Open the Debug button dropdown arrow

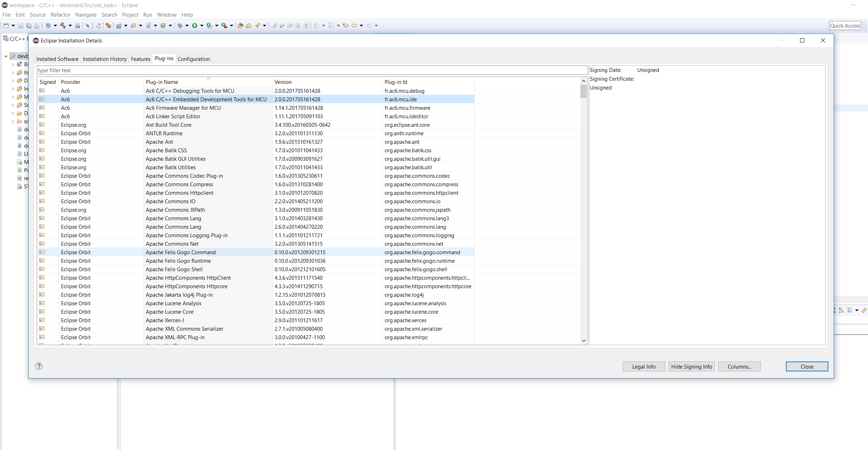click(x=187, y=25)
